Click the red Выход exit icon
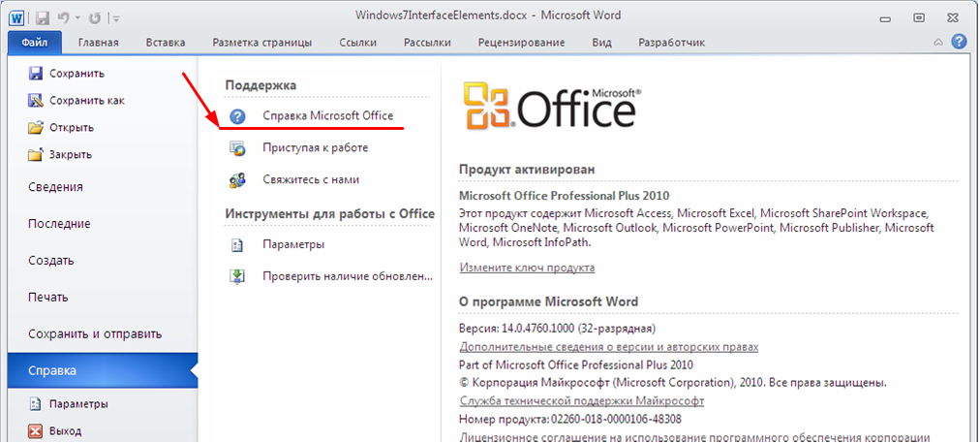 (36, 431)
